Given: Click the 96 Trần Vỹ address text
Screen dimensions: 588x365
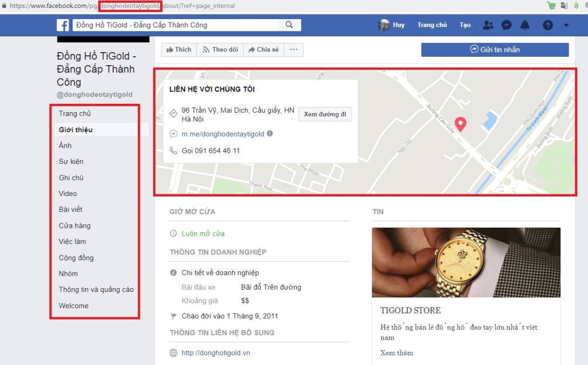Looking at the screenshot, I should [x=238, y=115].
